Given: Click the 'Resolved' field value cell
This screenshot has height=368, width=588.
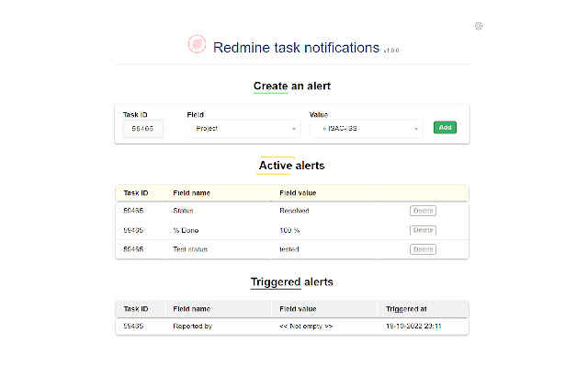Looking at the screenshot, I should click(294, 211).
